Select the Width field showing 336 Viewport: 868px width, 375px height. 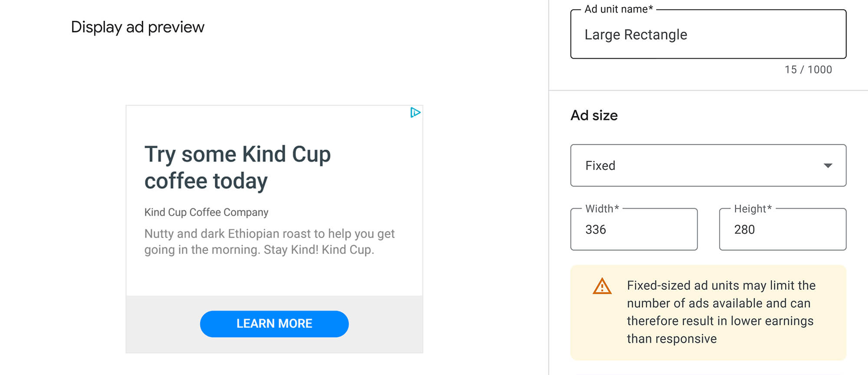tap(633, 229)
